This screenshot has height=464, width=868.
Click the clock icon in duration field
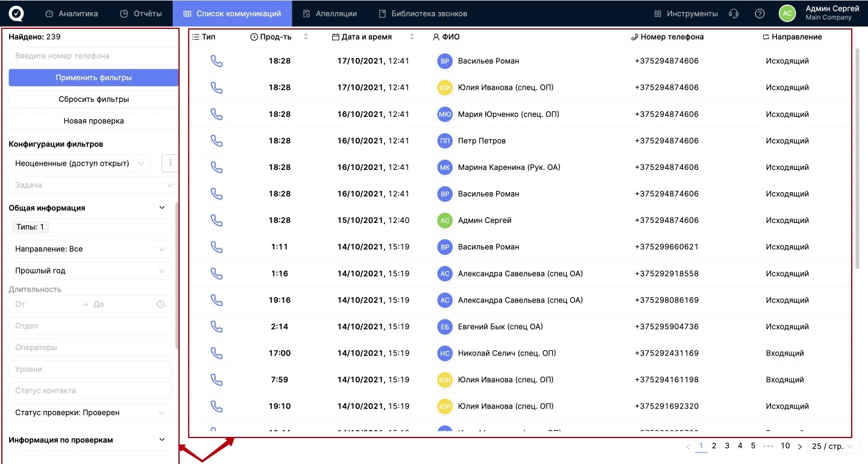point(161,304)
